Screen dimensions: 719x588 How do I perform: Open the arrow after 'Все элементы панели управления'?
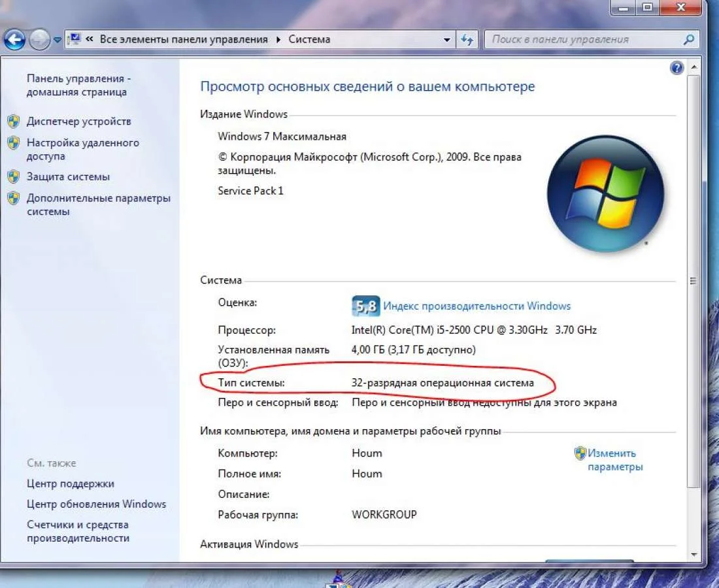click(x=278, y=39)
